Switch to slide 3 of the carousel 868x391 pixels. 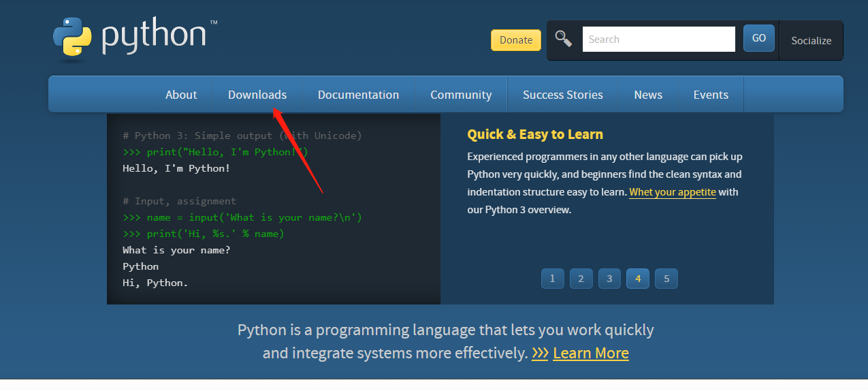point(609,279)
